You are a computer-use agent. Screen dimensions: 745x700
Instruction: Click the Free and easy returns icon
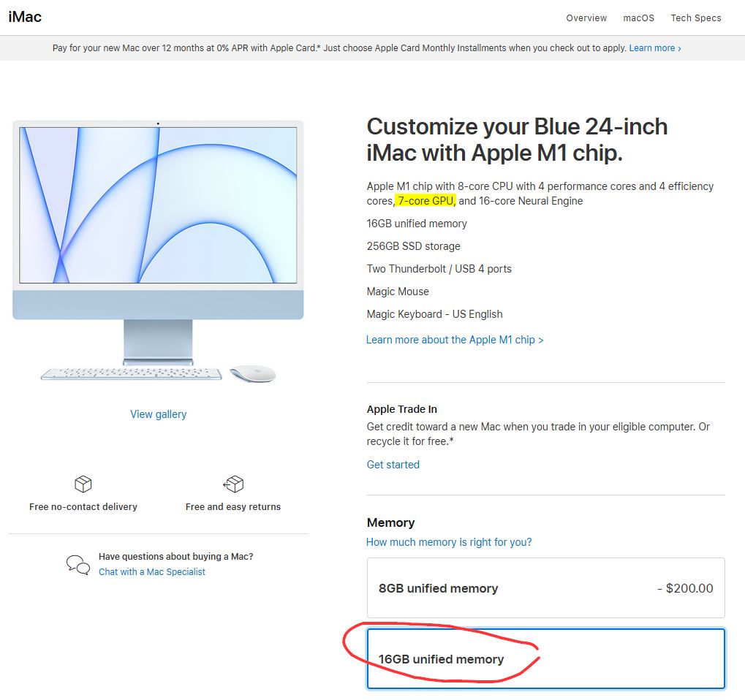coord(232,484)
